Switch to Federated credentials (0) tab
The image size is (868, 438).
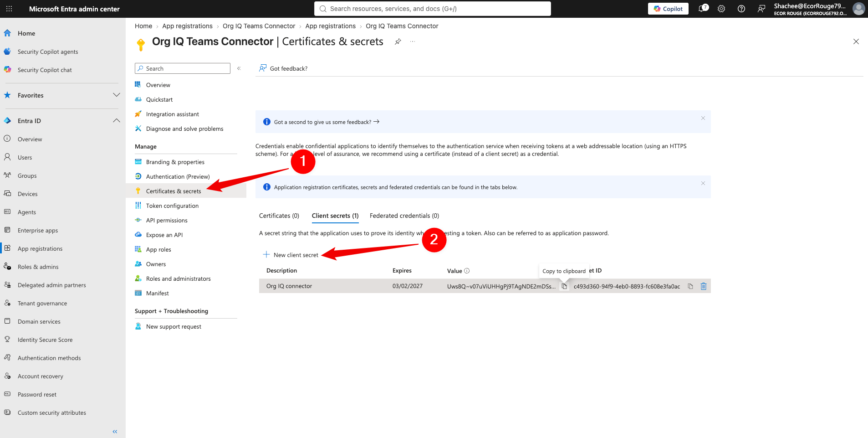(404, 216)
